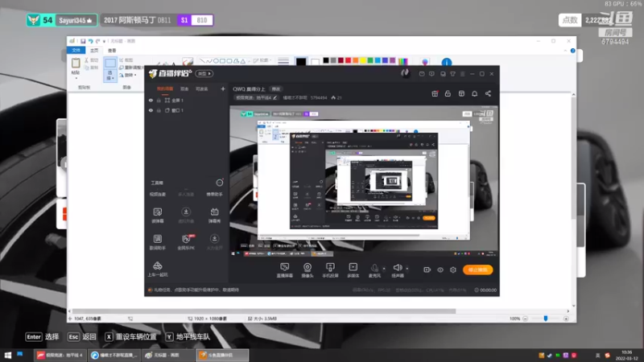Open the 全民乐PK tool

pyautogui.click(x=186, y=242)
